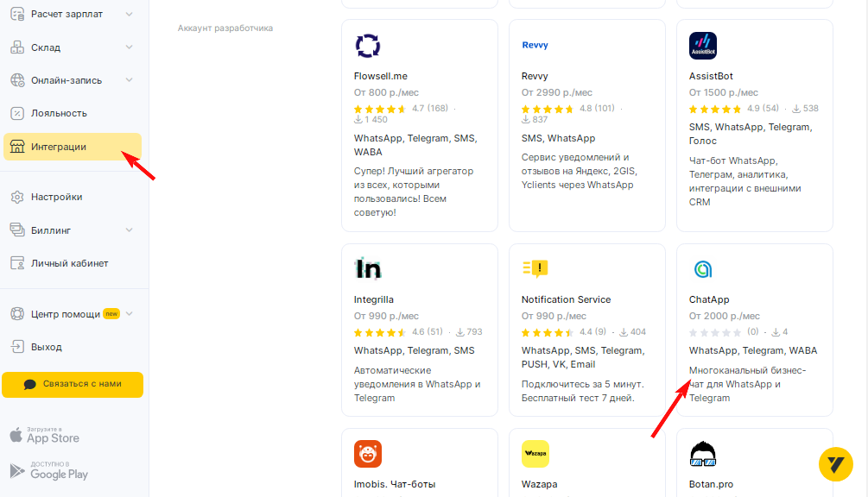Open the yellow chat widget button
The width and height of the screenshot is (868, 497).
pyautogui.click(x=835, y=463)
